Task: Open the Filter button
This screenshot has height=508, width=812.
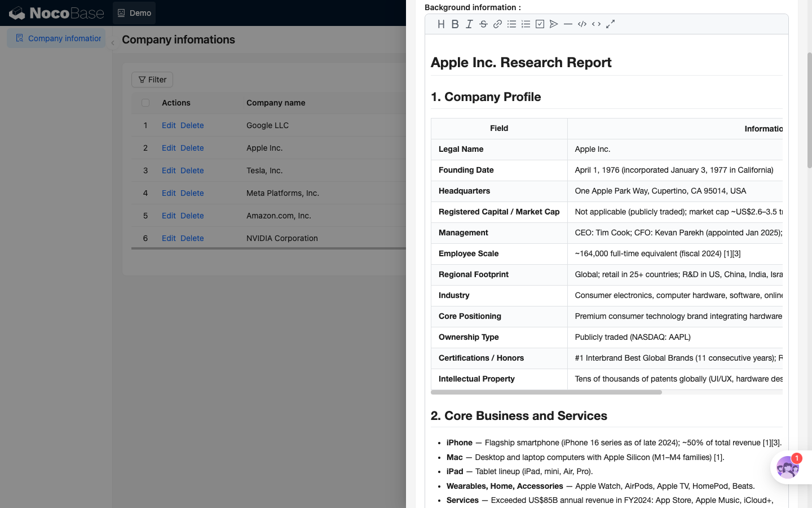Action: [152, 80]
